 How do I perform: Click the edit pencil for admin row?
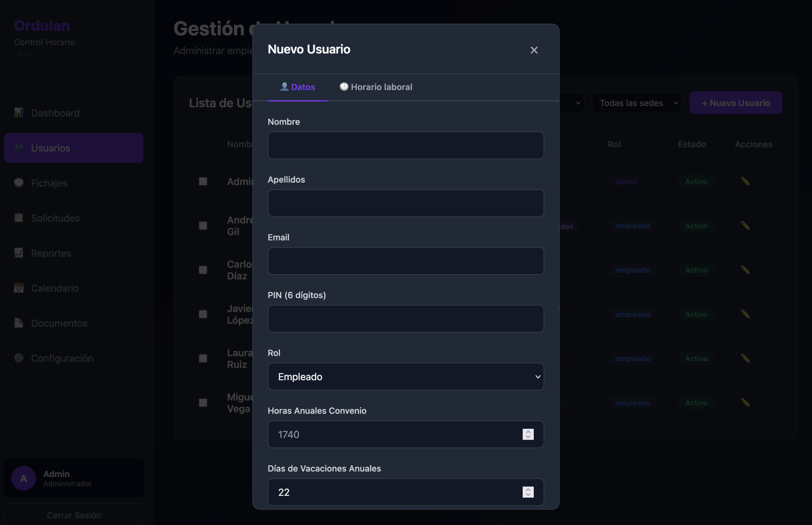[x=745, y=181]
